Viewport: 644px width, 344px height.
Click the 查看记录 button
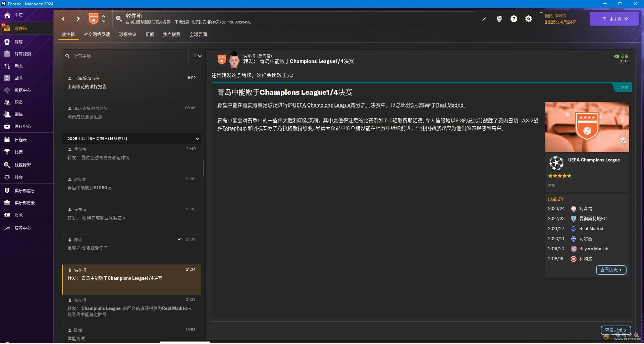pos(616,330)
